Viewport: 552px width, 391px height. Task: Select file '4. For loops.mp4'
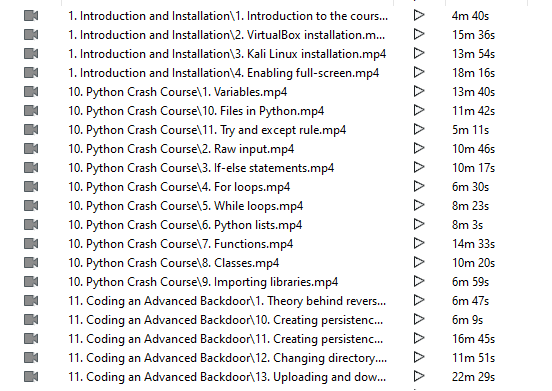pos(179,187)
